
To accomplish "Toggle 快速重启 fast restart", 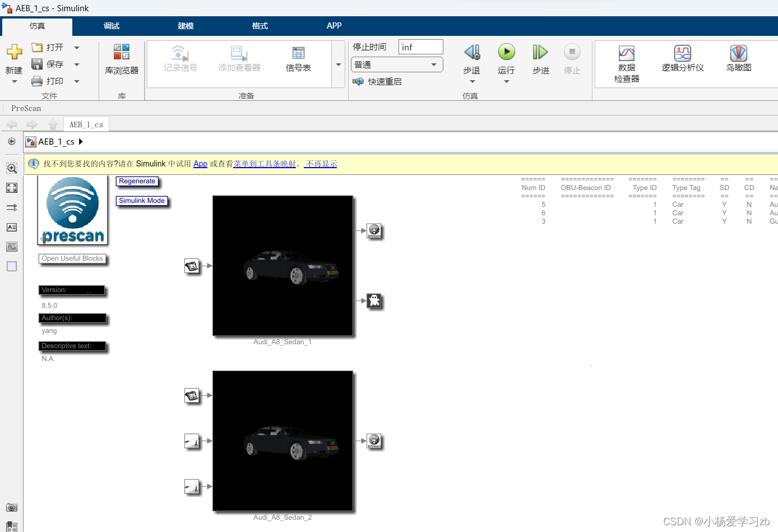I will 377,82.
